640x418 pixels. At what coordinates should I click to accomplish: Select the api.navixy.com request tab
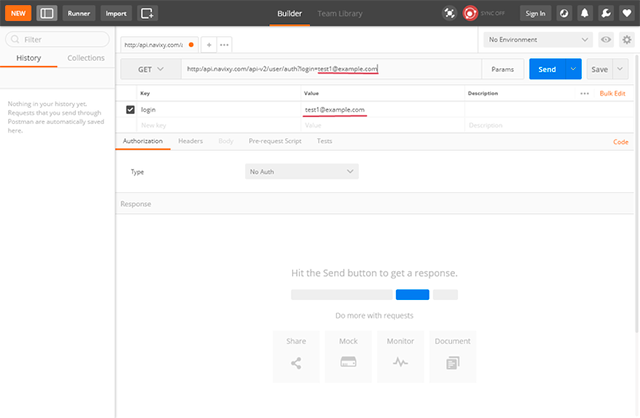click(x=159, y=44)
